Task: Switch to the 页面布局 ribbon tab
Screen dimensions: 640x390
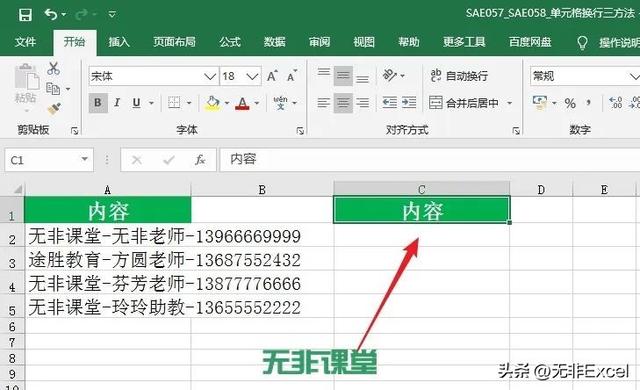Action: (174, 42)
